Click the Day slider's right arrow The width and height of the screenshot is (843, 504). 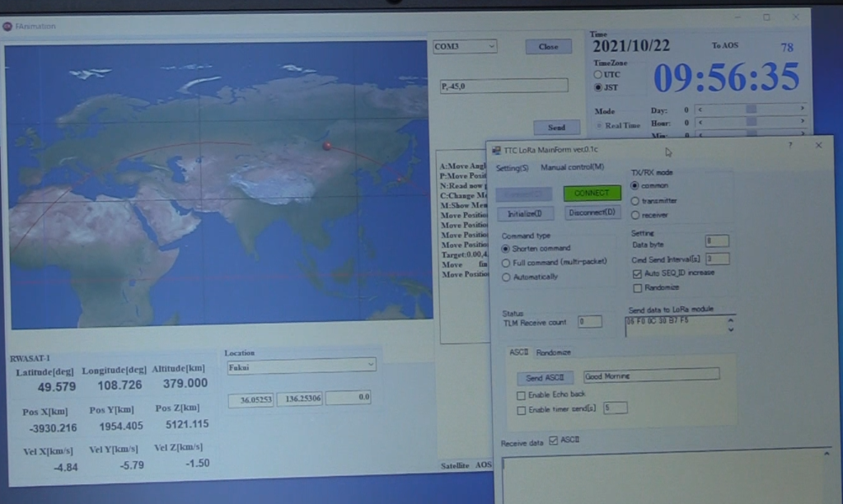[802, 109]
